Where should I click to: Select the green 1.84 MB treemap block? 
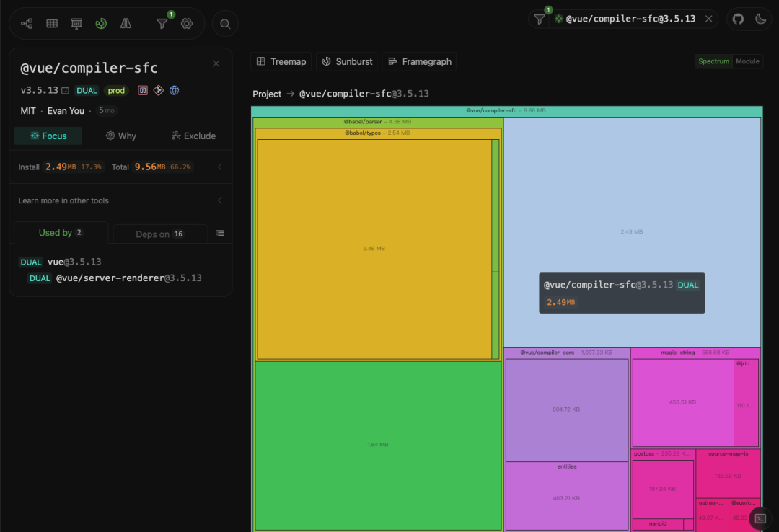[377, 445]
